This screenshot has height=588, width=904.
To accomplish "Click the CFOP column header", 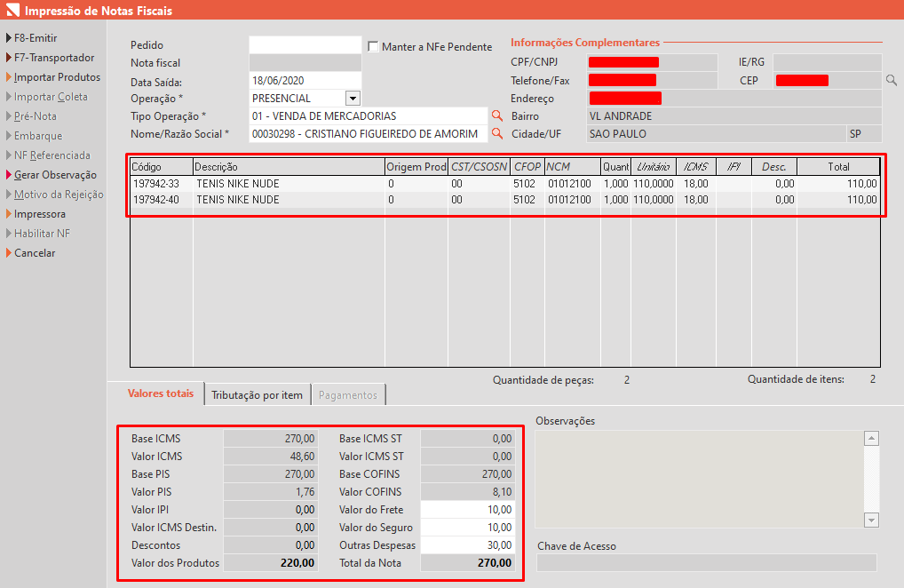I will click(x=527, y=167).
